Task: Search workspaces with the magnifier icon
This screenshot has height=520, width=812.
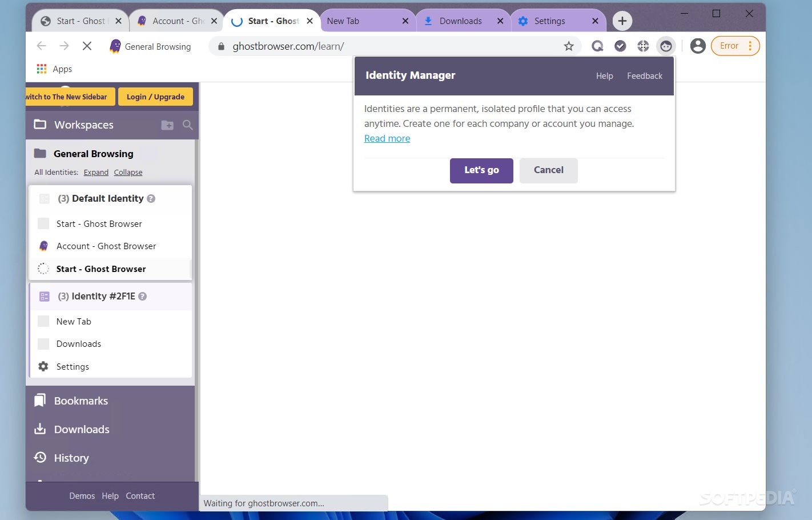Action: [187, 125]
